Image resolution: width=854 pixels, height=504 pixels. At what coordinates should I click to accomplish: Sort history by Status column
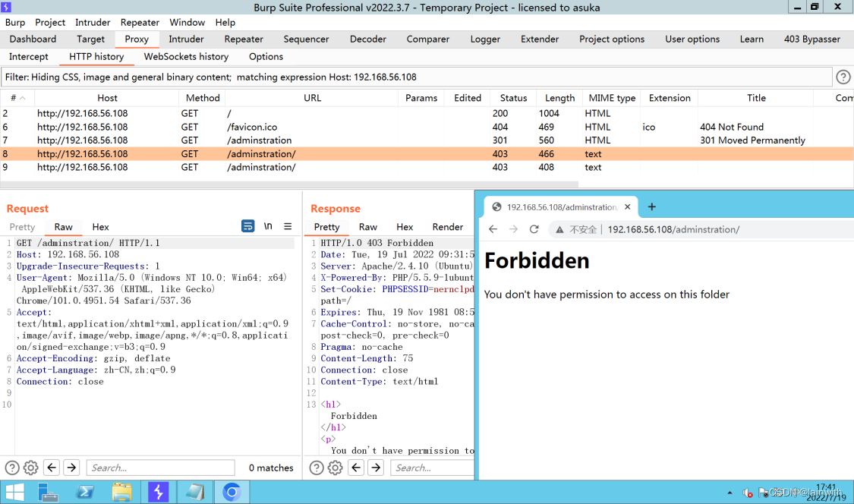point(513,98)
